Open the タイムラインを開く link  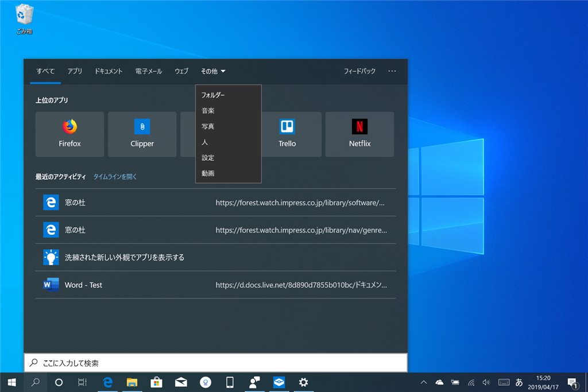click(115, 177)
